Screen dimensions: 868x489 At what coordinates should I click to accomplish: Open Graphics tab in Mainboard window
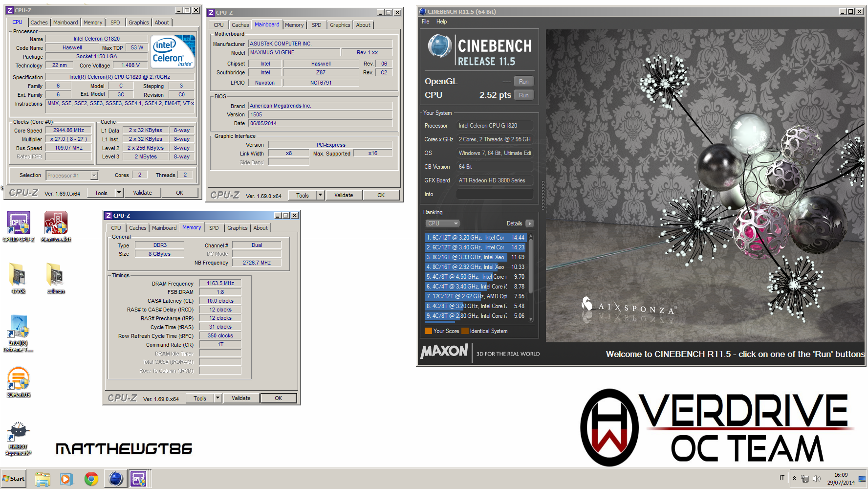340,25
